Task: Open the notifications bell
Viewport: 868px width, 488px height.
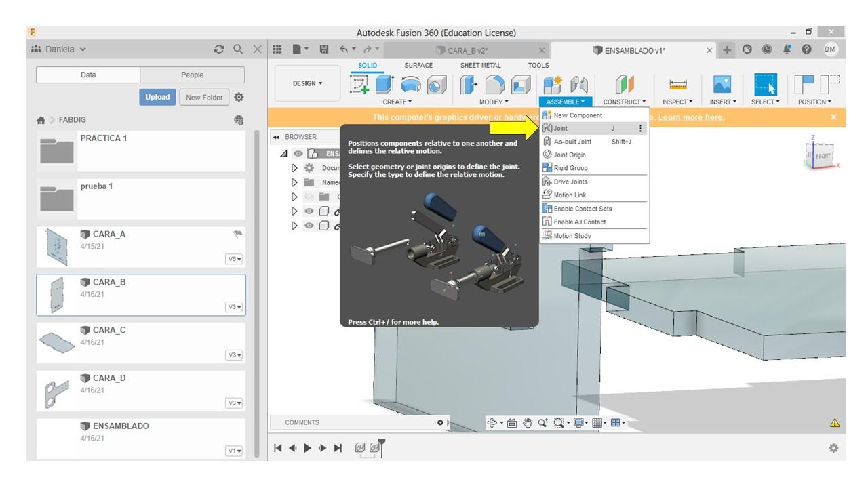Action: [x=787, y=49]
